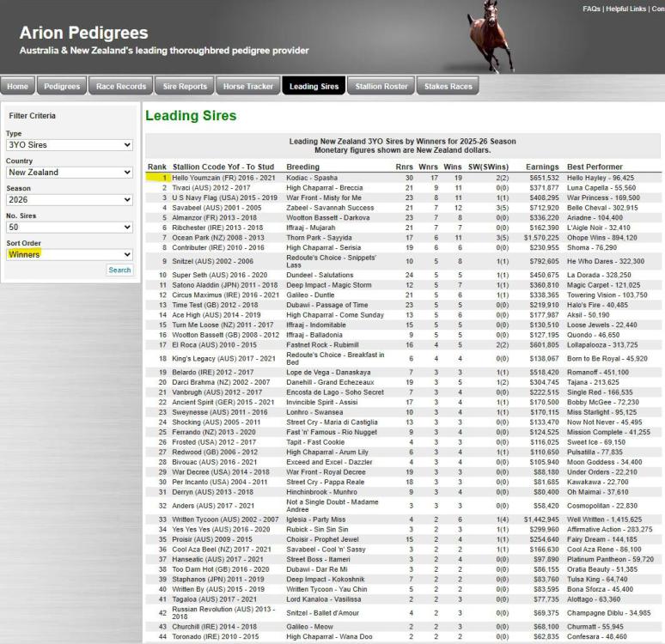The height and width of the screenshot is (644, 665).
Task: Click stallion El Roca (AUS) 2010 - 2015
Action: [214, 345]
